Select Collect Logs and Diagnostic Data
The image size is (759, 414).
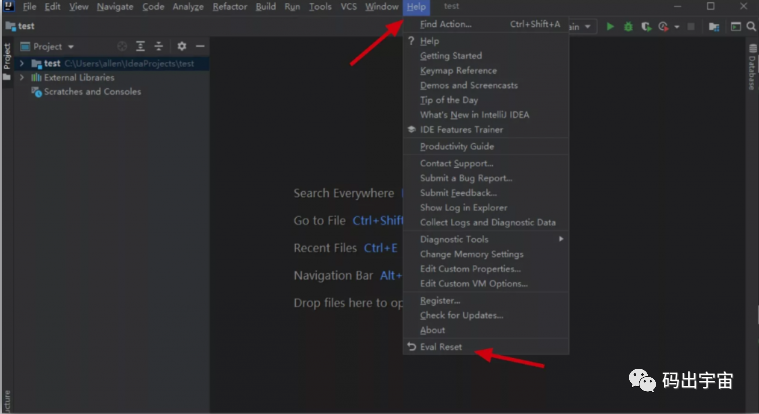(x=486, y=222)
